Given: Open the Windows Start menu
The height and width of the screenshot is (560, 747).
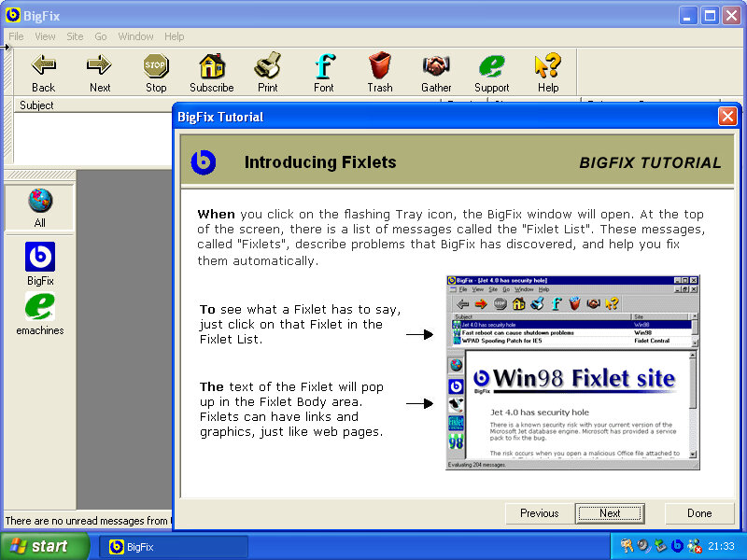Looking at the screenshot, I should tap(44, 547).
